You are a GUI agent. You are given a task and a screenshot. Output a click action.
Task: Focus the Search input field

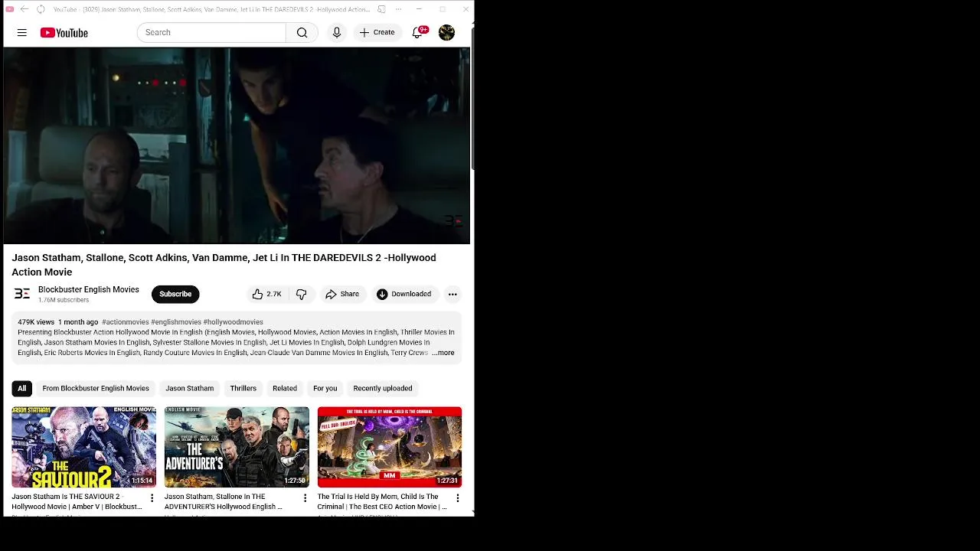pos(211,32)
